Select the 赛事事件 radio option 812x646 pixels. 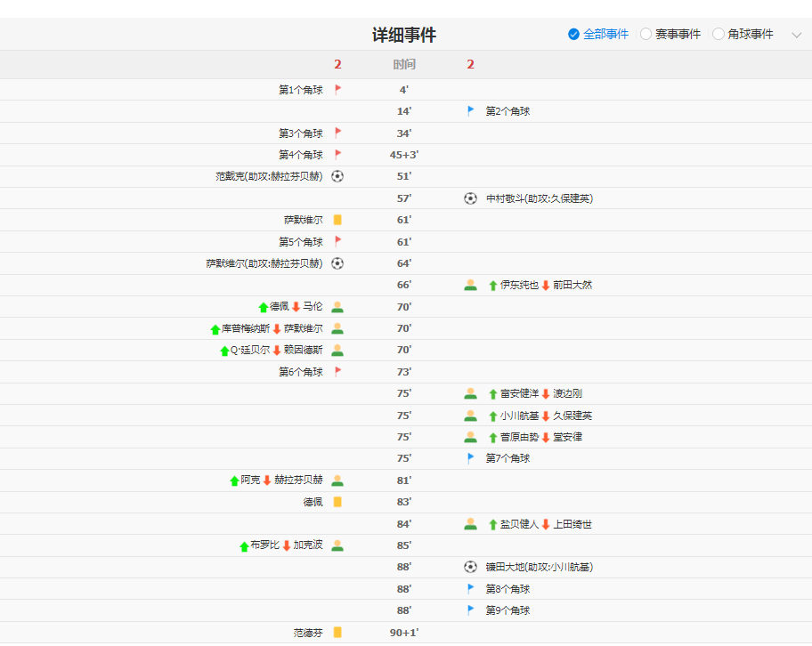pyautogui.click(x=670, y=34)
